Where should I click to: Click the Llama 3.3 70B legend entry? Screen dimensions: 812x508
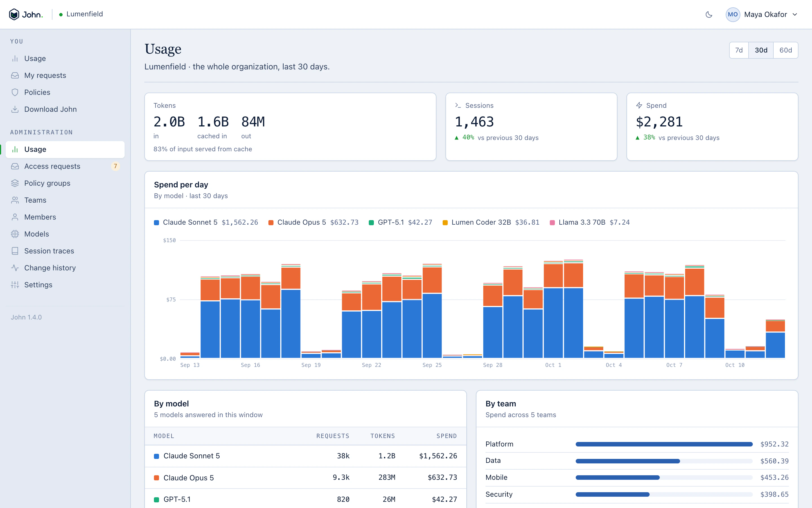click(590, 222)
